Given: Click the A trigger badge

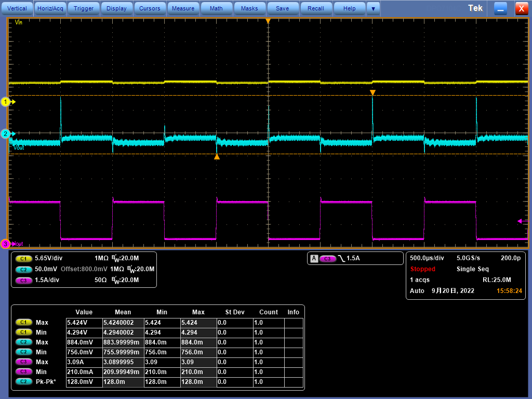Looking at the screenshot, I should (314, 258).
